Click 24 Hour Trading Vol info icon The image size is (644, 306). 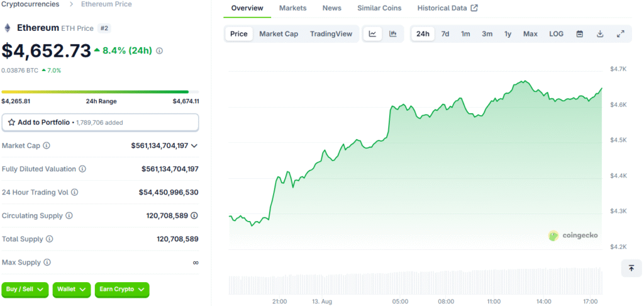[74, 192]
